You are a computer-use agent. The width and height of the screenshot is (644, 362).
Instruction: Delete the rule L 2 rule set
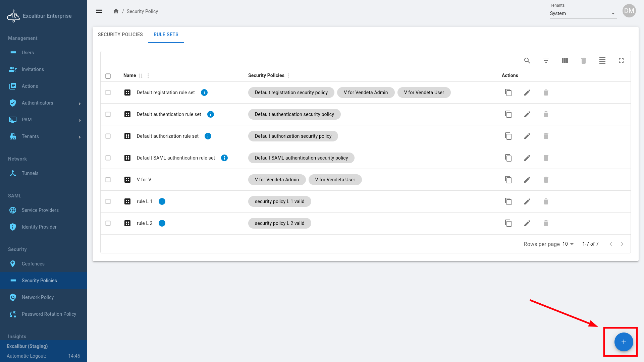(546, 223)
